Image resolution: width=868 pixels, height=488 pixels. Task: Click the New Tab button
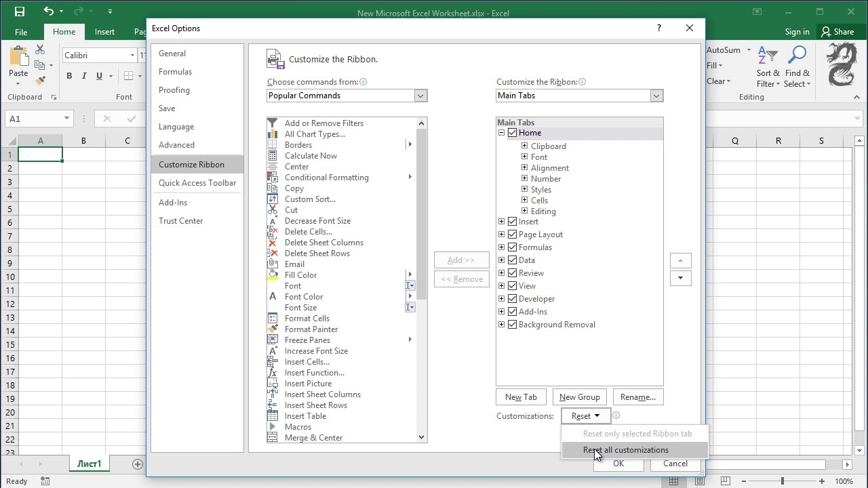point(521,397)
